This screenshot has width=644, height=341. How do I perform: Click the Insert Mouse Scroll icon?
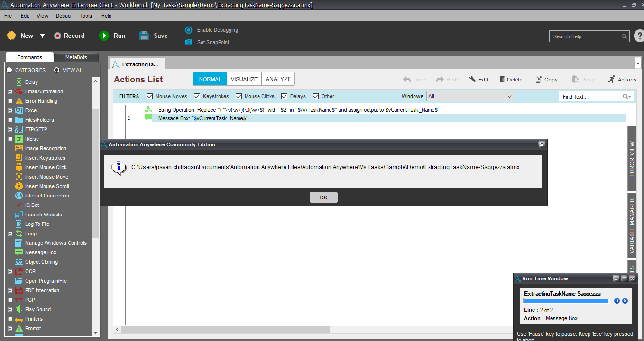coord(19,186)
